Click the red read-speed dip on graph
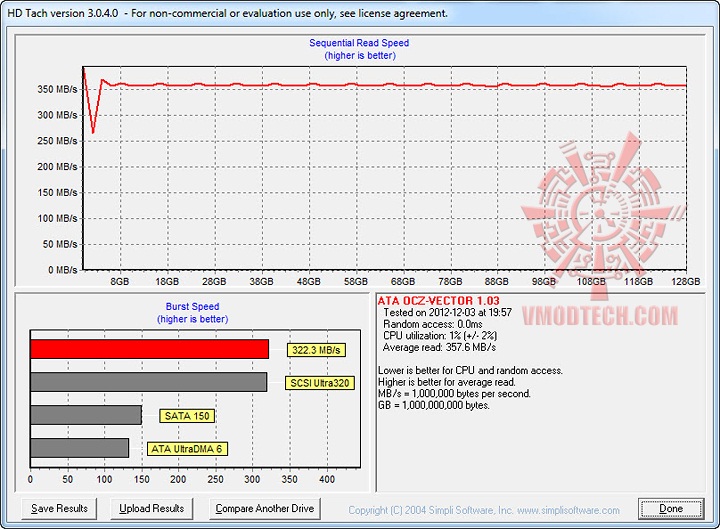Screen dimensions: 720x529 93,131
